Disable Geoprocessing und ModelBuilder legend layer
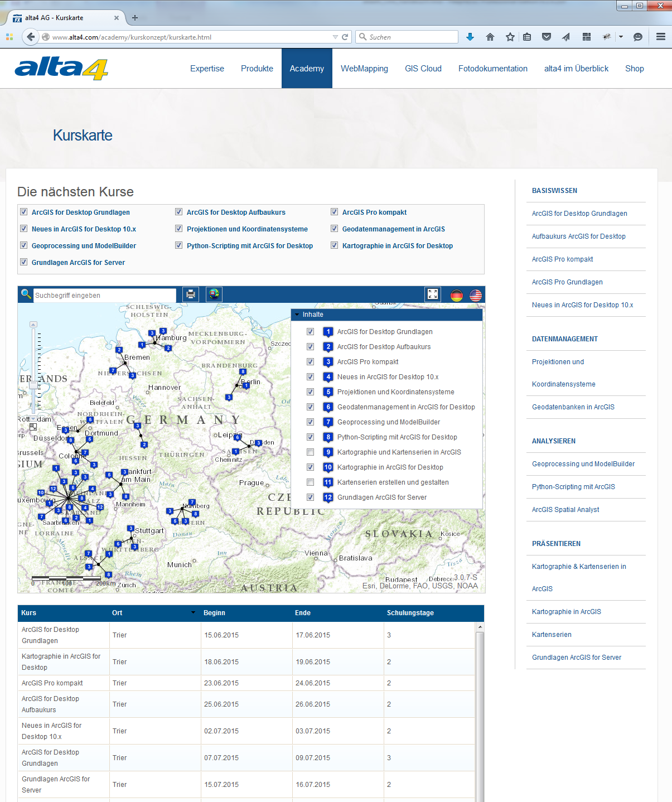This screenshot has height=802, width=672. pyautogui.click(x=311, y=422)
